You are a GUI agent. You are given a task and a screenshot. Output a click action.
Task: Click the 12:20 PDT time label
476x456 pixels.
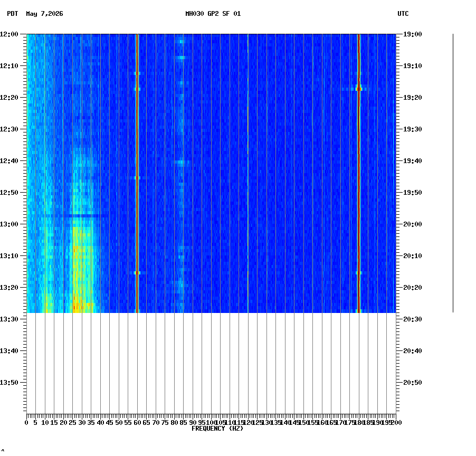9,98
